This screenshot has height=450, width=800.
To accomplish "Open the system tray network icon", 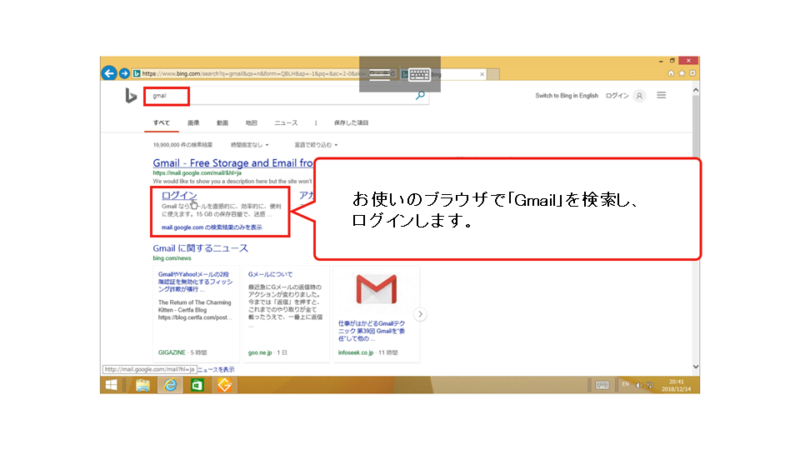I will click(x=649, y=385).
